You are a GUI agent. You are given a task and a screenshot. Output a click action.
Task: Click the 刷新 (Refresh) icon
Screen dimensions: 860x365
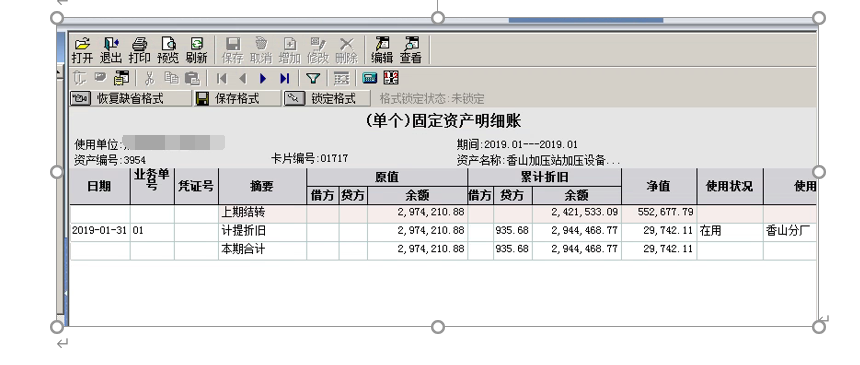click(196, 50)
